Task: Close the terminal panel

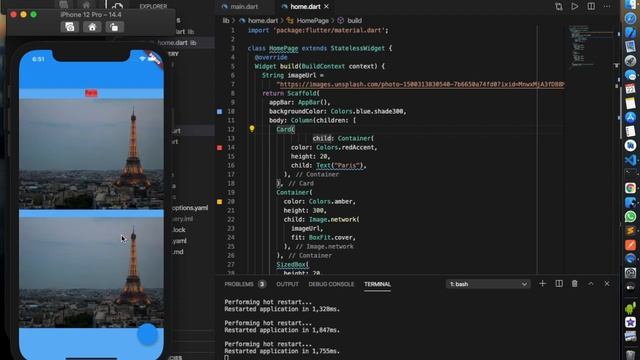Action: [x=607, y=284]
